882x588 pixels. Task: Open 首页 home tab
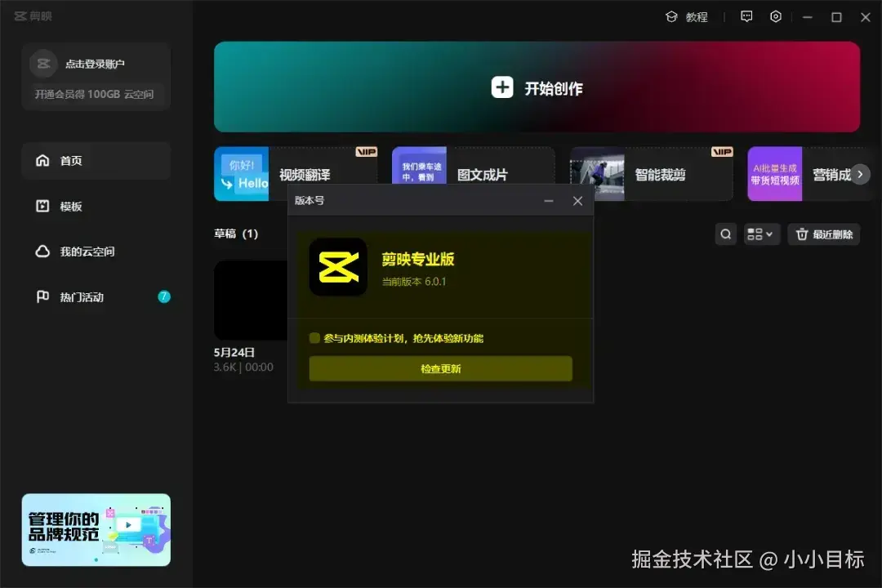(x=96, y=161)
